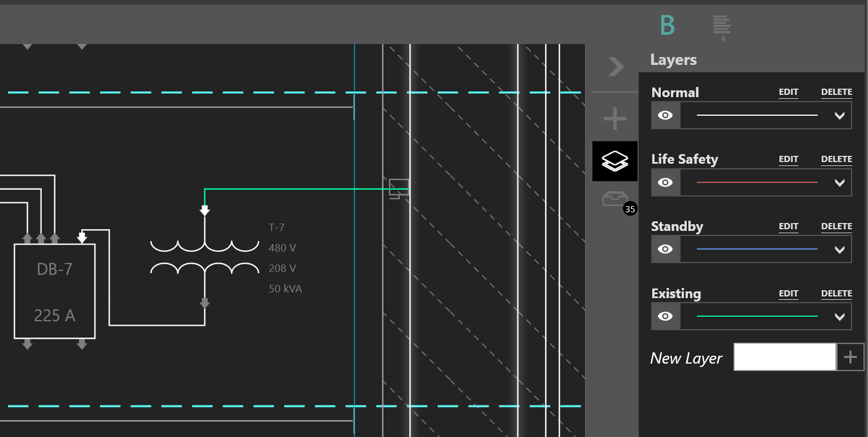This screenshot has height=437, width=868.
Task: Click the 50 kVA transformer rating
Action: click(285, 289)
